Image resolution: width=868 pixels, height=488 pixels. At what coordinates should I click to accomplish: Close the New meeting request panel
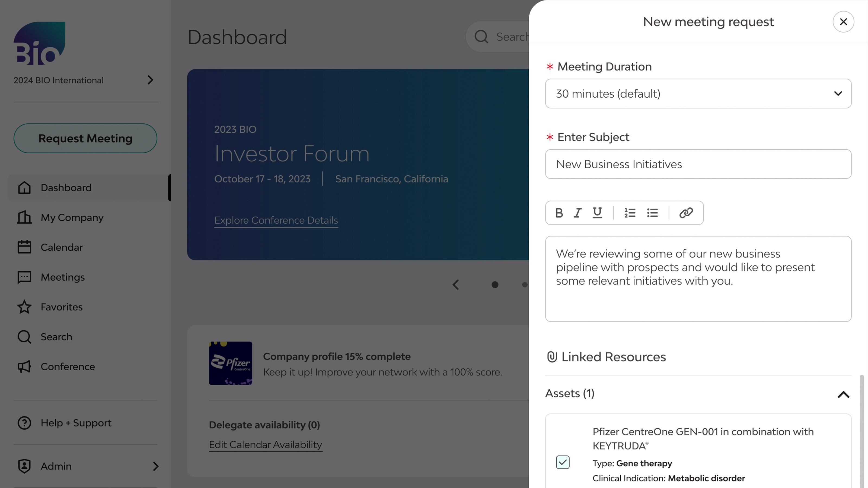pyautogui.click(x=843, y=22)
